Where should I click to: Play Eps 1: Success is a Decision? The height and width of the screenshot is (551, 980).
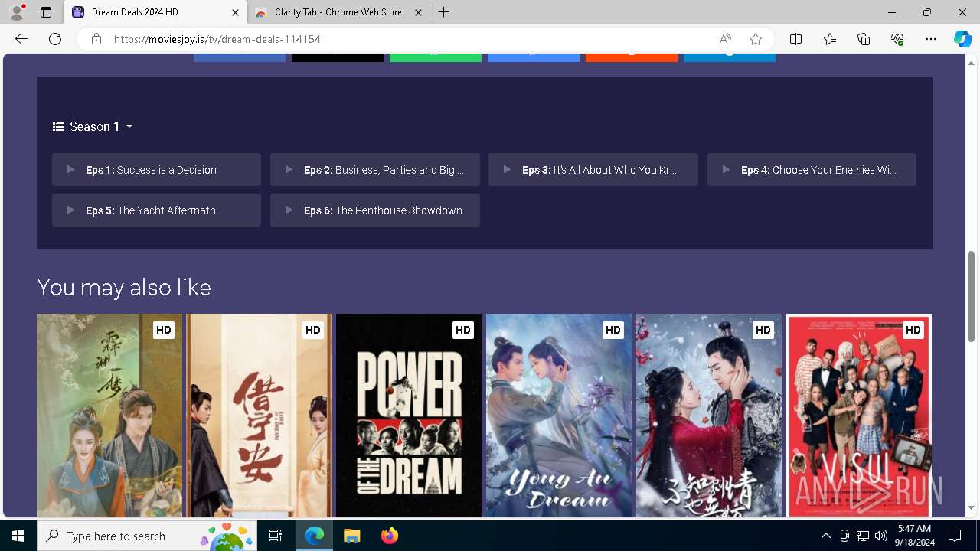[156, 170]
